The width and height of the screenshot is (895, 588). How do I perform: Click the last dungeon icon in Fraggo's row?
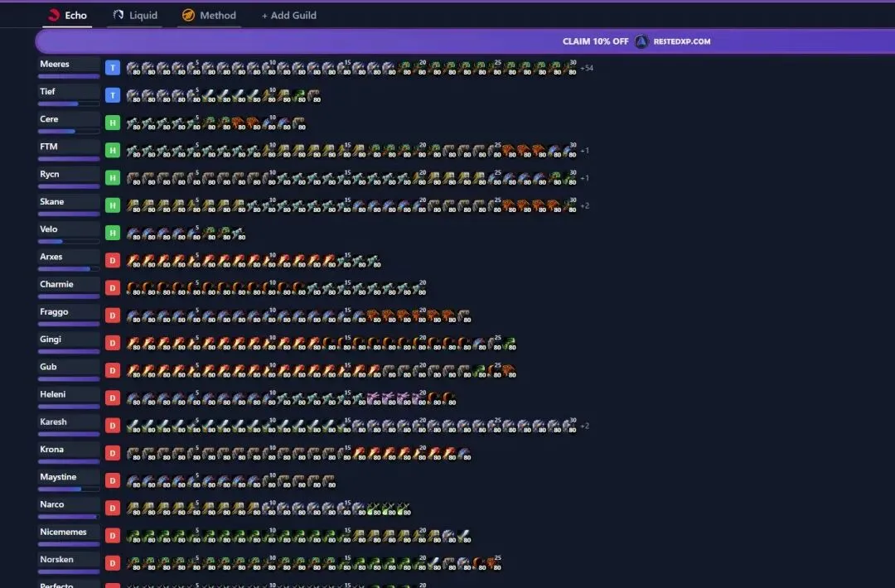pyautogui.click(x=464, y=316)
